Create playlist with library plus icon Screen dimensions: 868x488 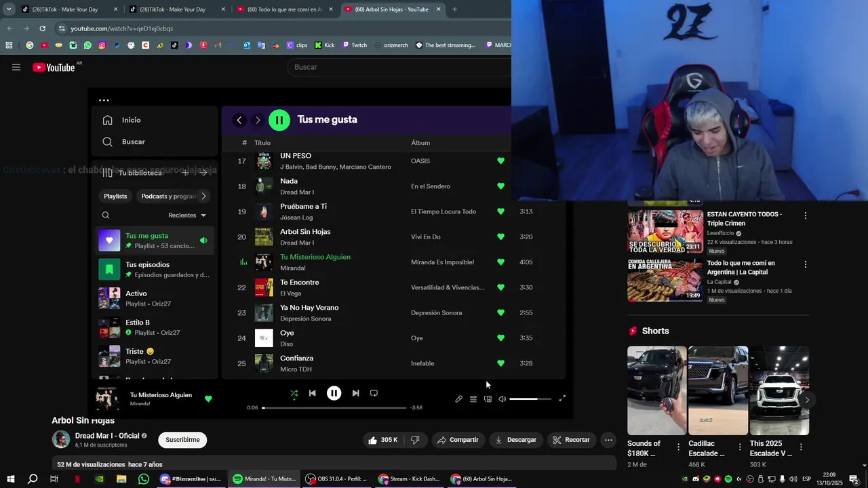[185, 173]
